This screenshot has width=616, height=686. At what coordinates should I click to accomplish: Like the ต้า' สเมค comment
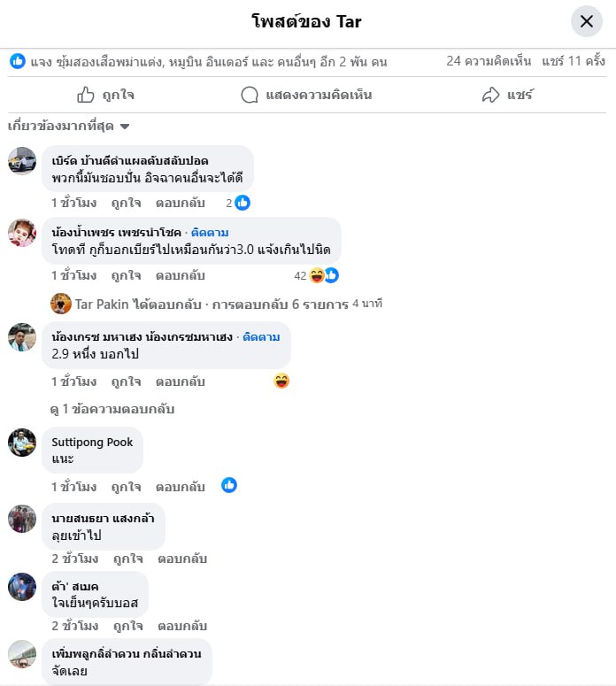click(128, 626)
